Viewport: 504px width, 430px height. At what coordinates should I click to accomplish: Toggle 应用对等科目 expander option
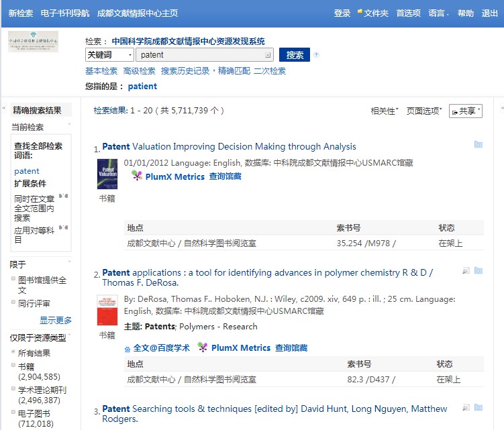pyautogui.click(x=63, y=227)
